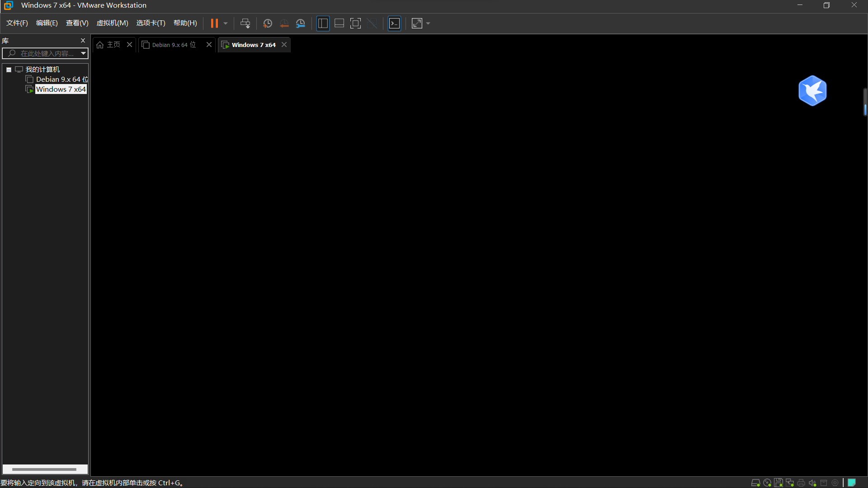Close the 库 library panel

coord(83,41)
